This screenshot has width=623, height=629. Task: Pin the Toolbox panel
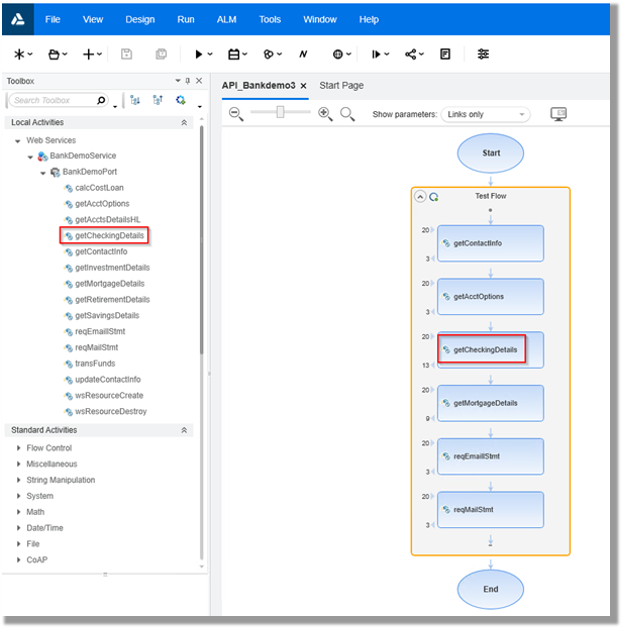point(188,81)
